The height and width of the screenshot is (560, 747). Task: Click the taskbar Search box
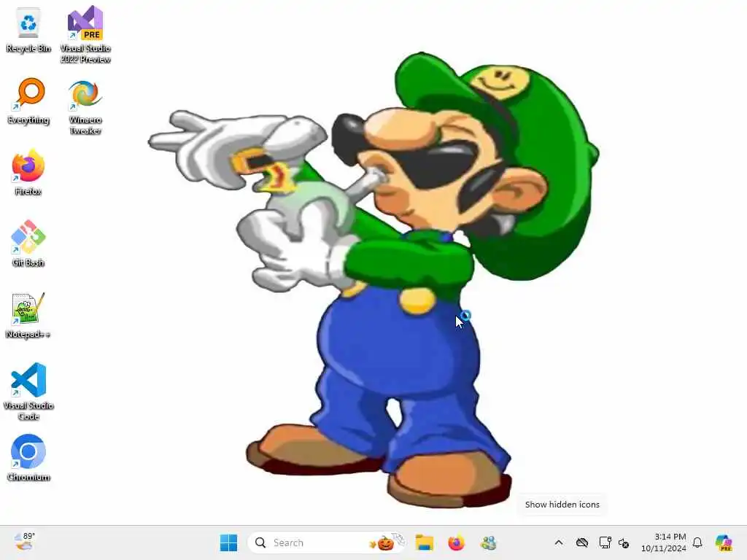tap(327, 542)
